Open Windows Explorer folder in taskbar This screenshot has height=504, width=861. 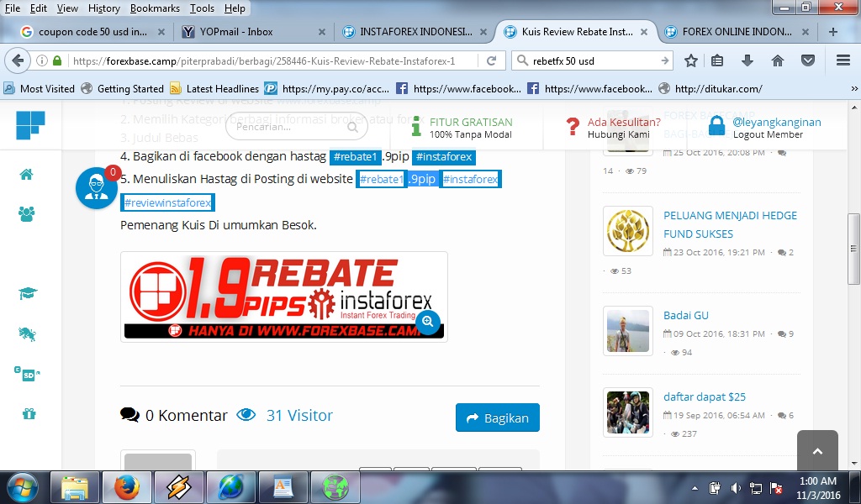tap(75, 487)
